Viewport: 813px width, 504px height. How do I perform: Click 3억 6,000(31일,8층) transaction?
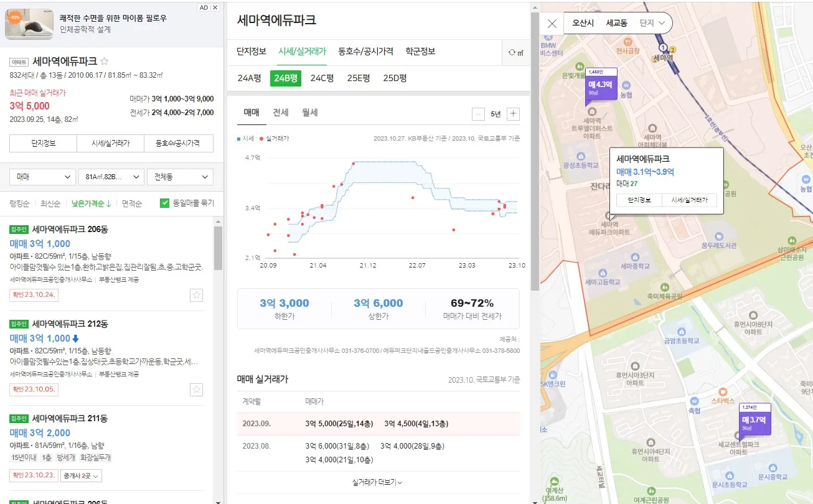pos(337,446)
